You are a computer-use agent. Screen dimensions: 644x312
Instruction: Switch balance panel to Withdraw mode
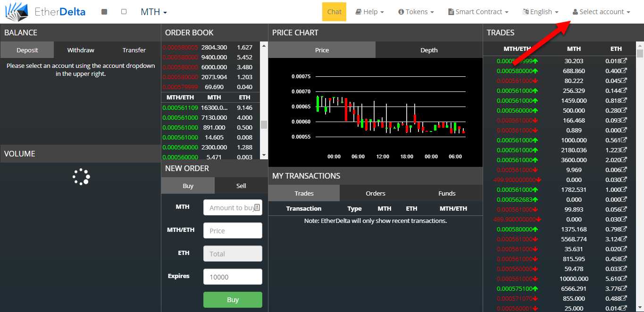[x=80, y=49]
